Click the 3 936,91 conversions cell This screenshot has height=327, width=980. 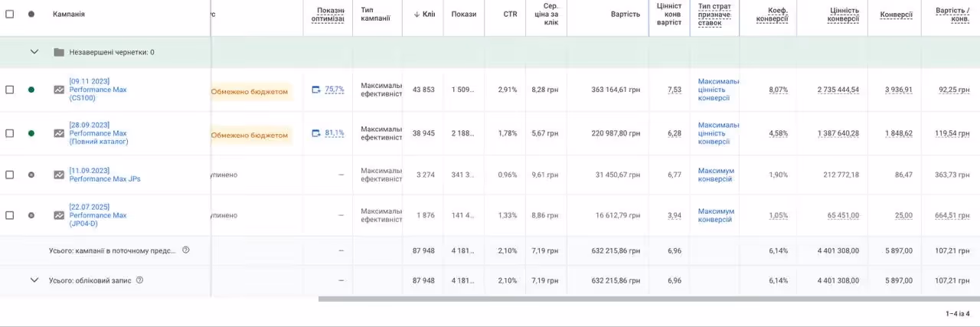899,90
